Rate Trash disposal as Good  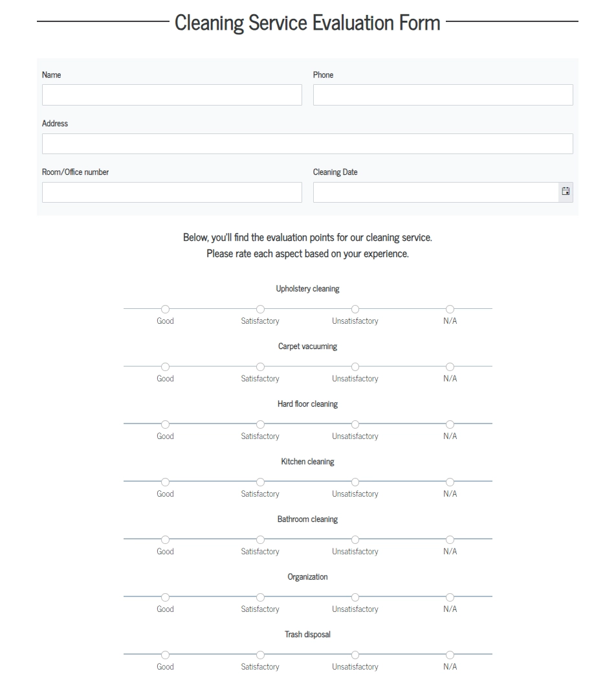165,655
